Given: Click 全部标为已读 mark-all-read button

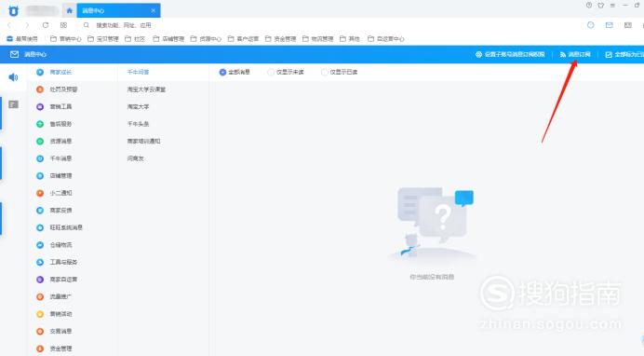Looking at the screenshot, I should click(624, 54).
